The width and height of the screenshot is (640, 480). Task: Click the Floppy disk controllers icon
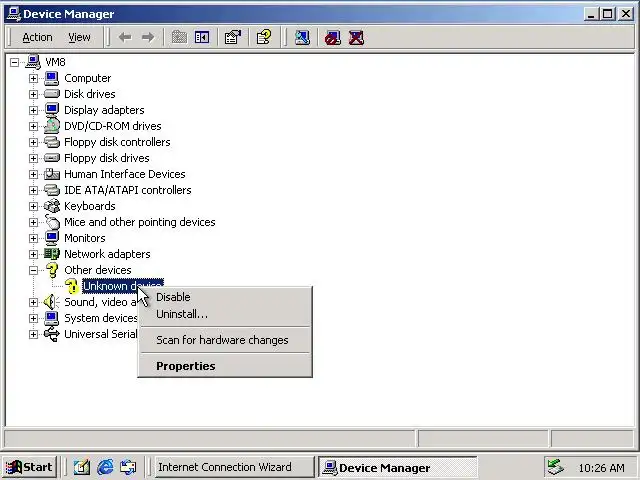pos(52,142)
